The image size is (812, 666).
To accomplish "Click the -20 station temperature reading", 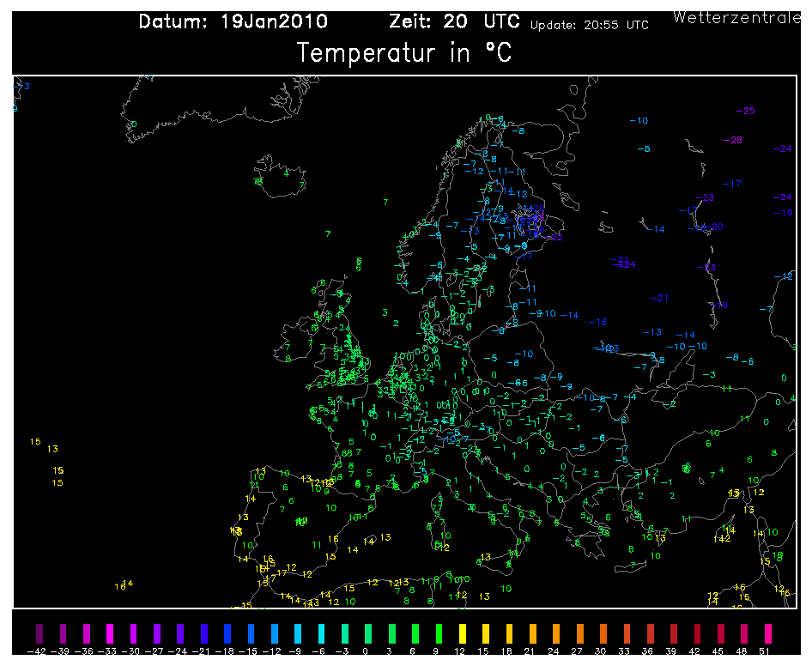I will (715, 227).
